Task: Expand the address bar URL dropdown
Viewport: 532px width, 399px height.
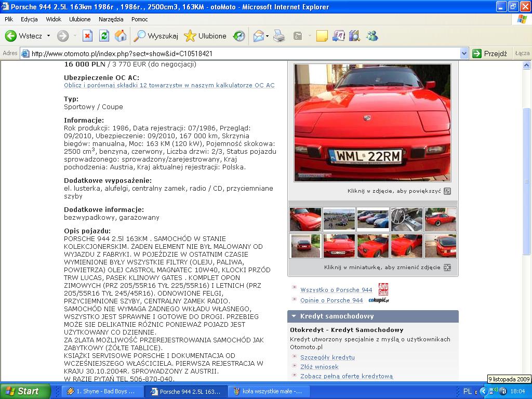Action: [464, 54]
